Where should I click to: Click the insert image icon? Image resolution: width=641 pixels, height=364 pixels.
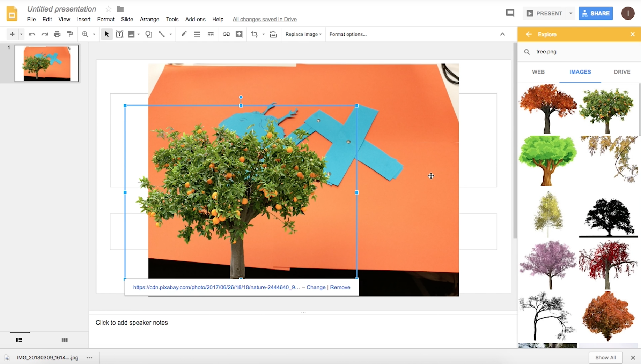click(x=131, y=34)
